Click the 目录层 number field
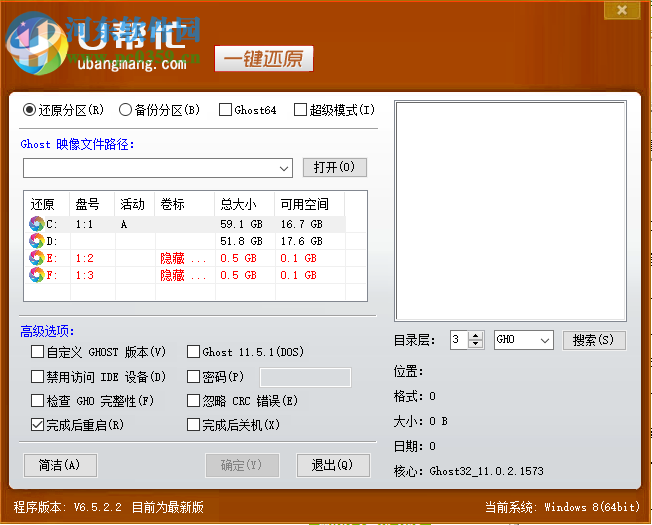Image resolution: width=652 pixels, height=525 pixels. point(459,340)
